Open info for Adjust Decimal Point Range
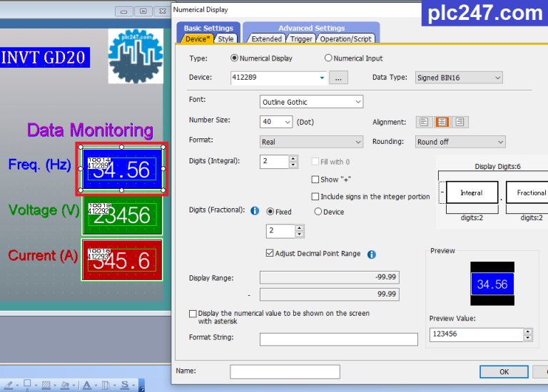 click(372, 254)
